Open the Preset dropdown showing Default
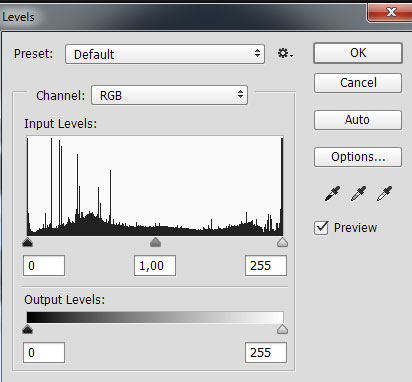The width and height of the screenshot is (412, 382). click(165, 54)
